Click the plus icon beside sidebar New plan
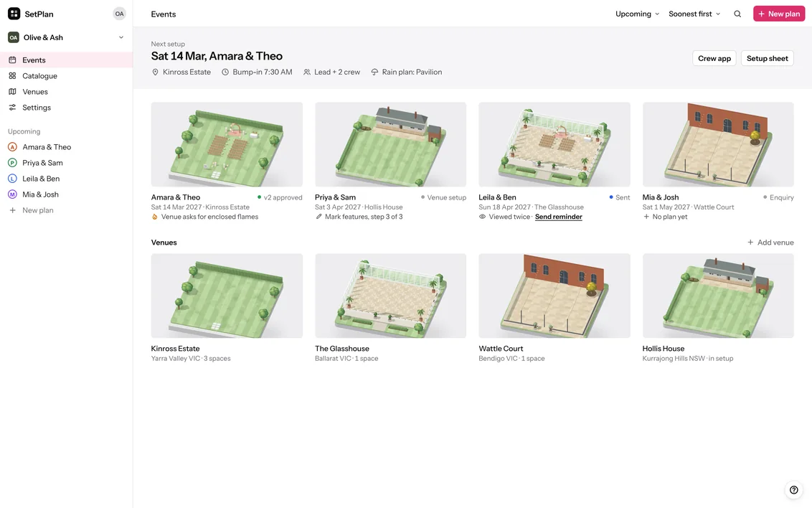The image size is (812, 508). coord(12,210)
